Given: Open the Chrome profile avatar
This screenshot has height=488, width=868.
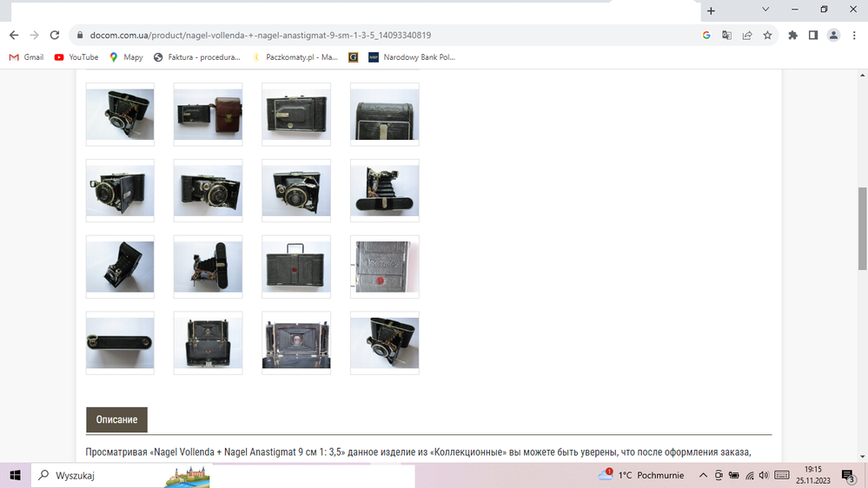Looking at the screenshot, I should 833,36.
